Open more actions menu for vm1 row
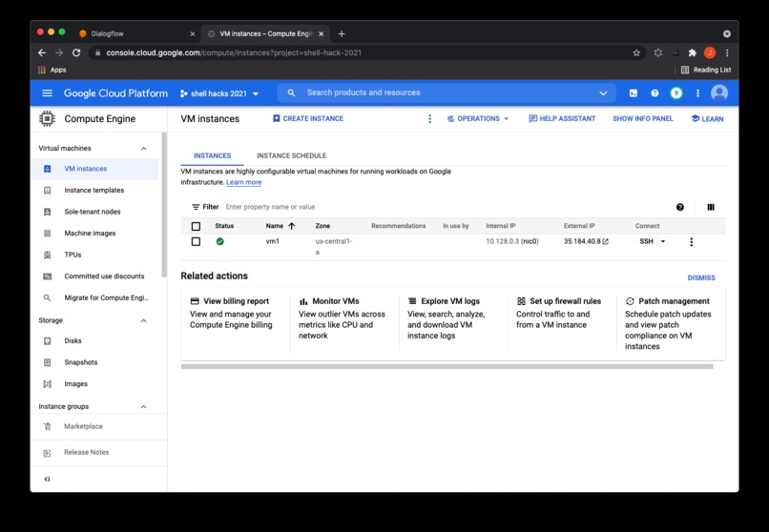Image resolution: width=769 pixels, height=532 pixels. (x=692, y=242)
